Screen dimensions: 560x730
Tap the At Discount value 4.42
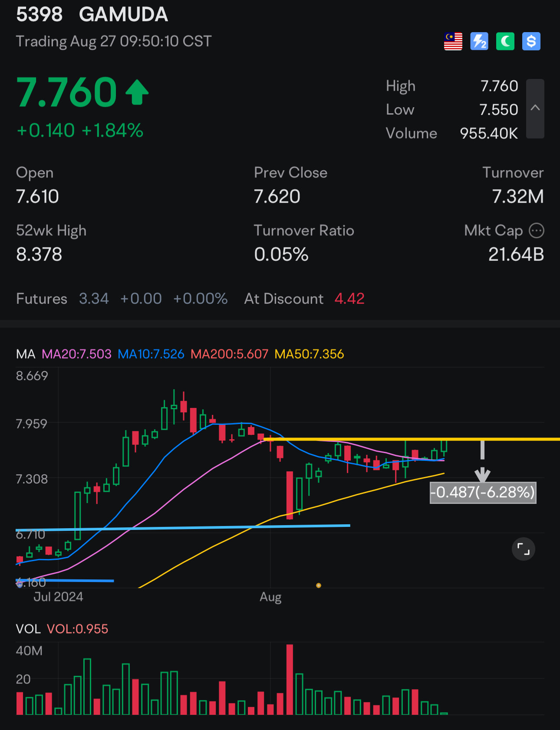click(x=349, y=299)
